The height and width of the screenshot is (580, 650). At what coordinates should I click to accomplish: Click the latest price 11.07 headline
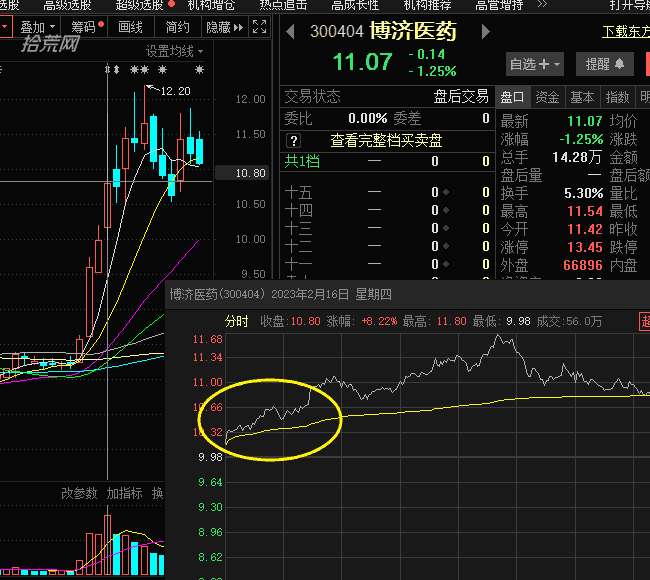pos(362,62)
